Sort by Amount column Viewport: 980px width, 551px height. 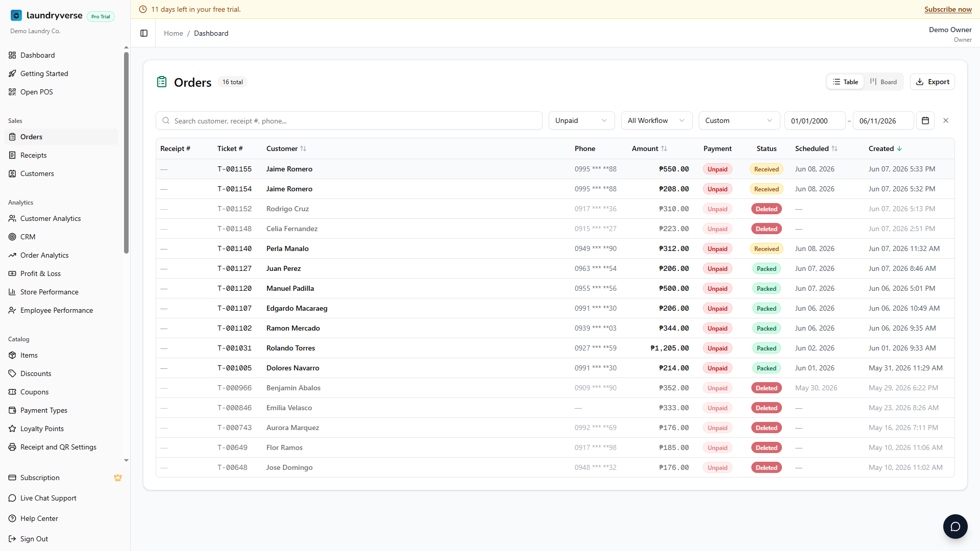point(649,148)
